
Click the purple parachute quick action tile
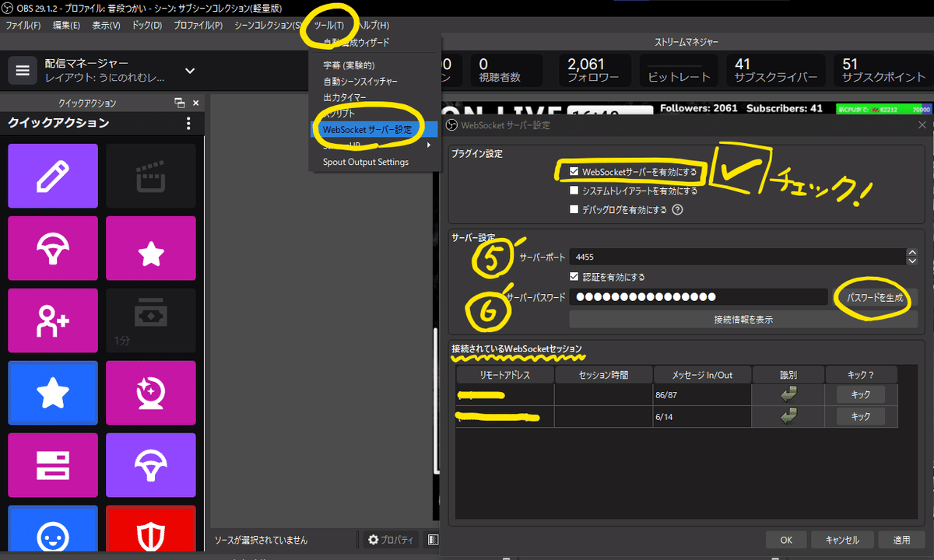click(x=151, y=465)
